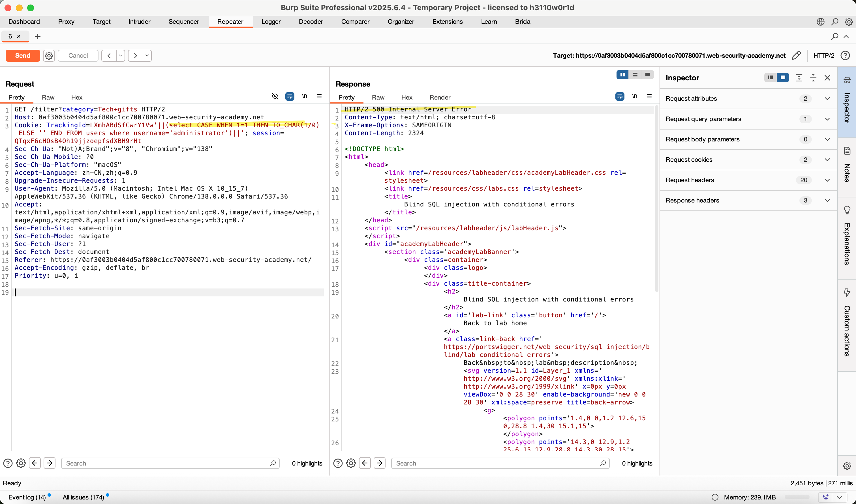Collapse Repeater tab bar chevron
This screenshot has width=856, height=504.
(846, 36)
